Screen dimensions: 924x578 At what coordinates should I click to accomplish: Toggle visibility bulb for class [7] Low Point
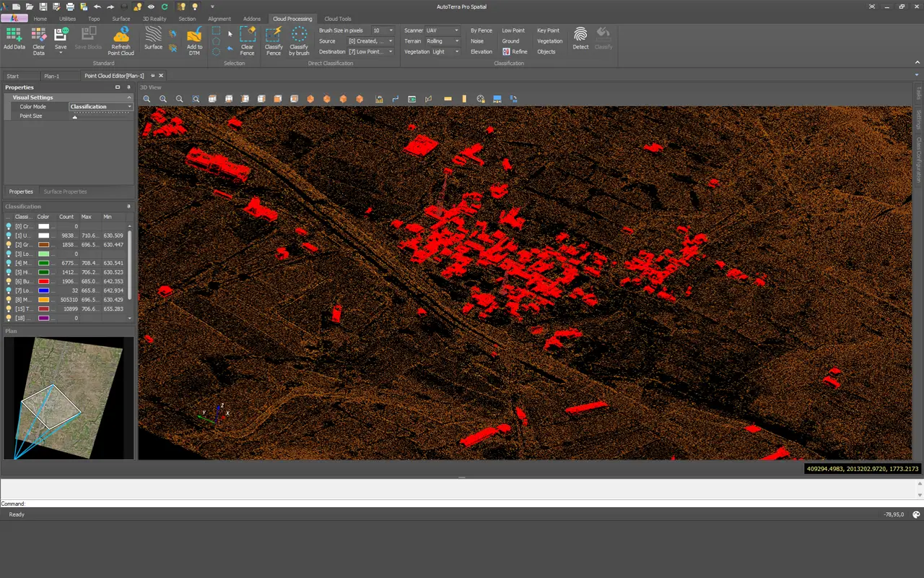click(9, 290)
